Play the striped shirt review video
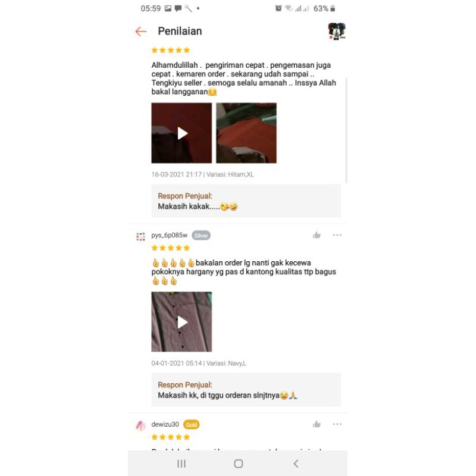 coord(181,322)
